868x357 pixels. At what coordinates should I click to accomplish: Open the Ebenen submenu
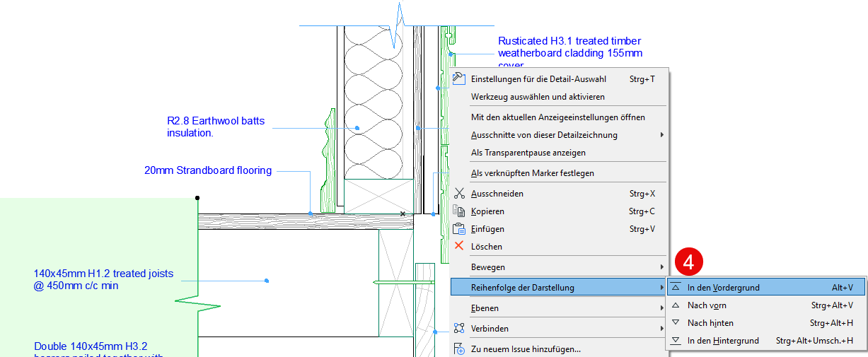(x=559, y=308)
